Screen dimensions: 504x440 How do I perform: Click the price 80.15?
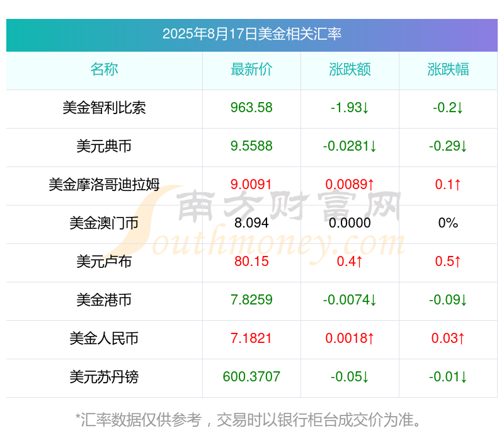251,262
